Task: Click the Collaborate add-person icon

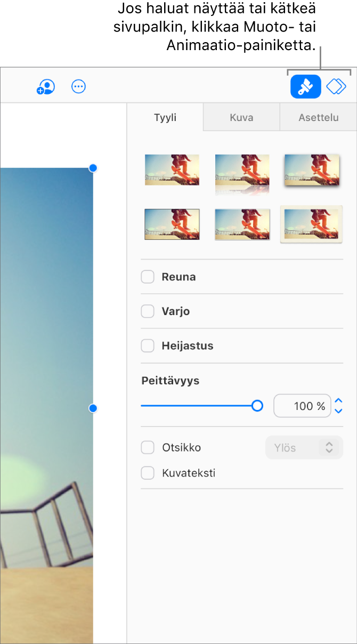Action: click(x=46, y=87)
